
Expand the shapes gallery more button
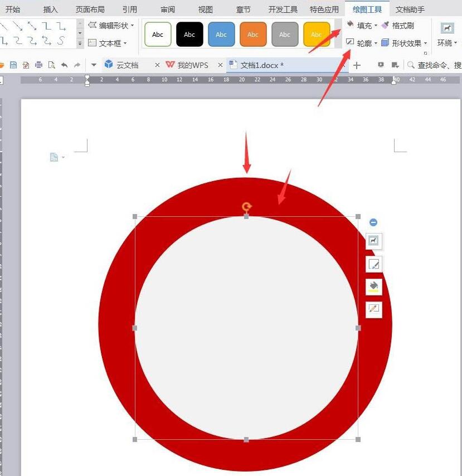pos(80,43)
